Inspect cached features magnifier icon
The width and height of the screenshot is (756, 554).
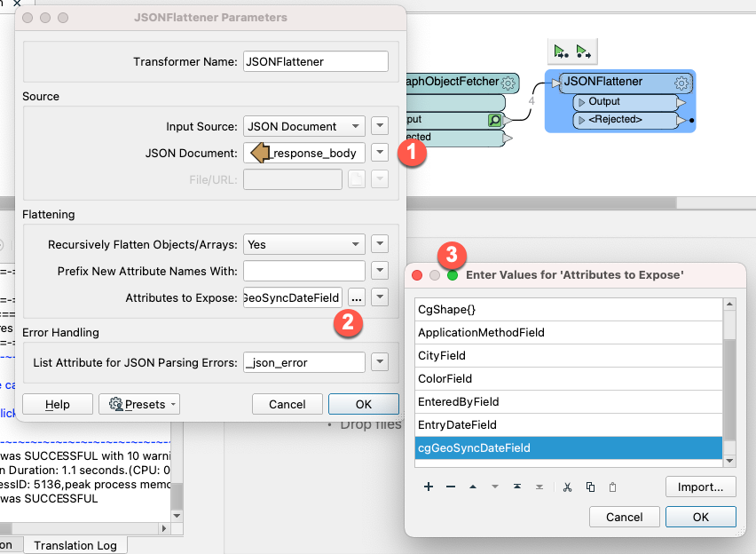pyautogui.click(x=494, y=120)
